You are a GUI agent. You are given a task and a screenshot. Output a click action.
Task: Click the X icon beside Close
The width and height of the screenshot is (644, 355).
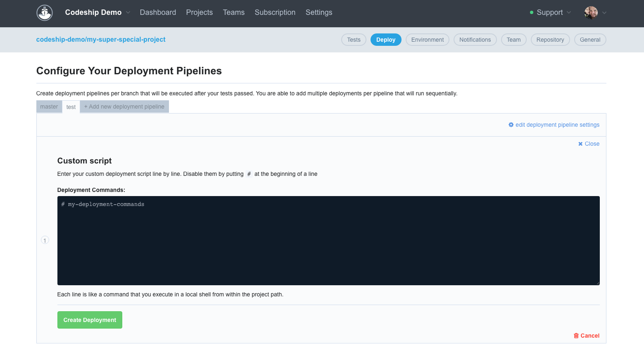[581, 143]
